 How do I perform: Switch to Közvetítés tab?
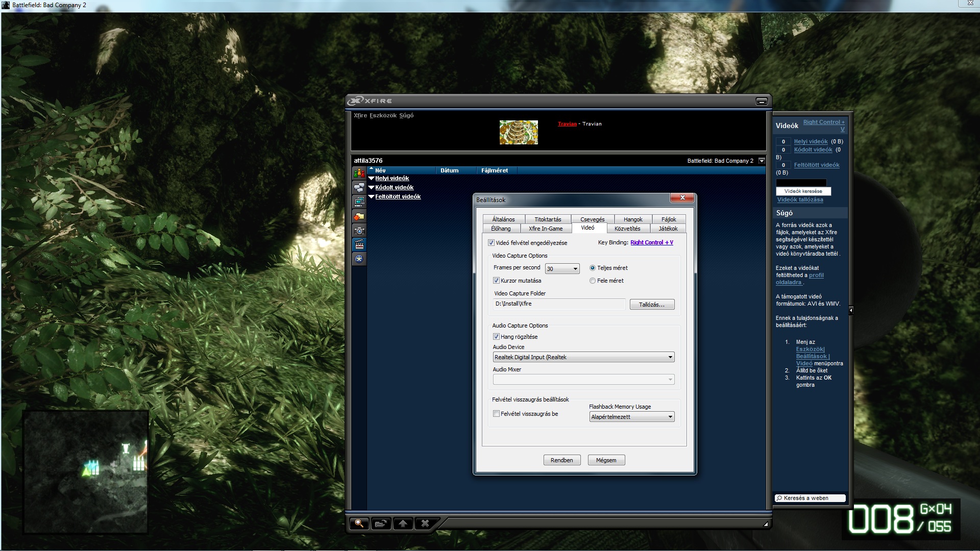[627, 229]
